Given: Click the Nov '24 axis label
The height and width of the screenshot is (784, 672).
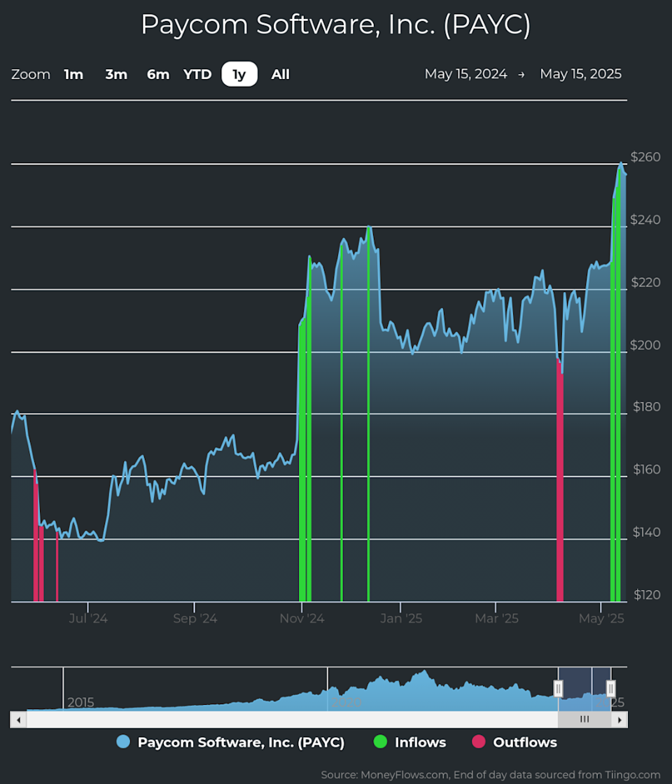Looking at the screenshot, I should click(x=302, y=619).
